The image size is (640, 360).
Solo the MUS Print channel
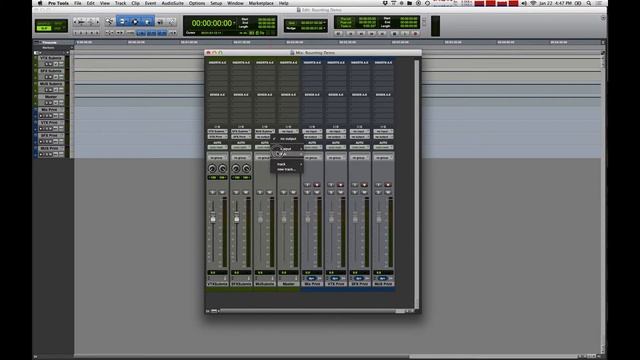(x=378, y=192)
